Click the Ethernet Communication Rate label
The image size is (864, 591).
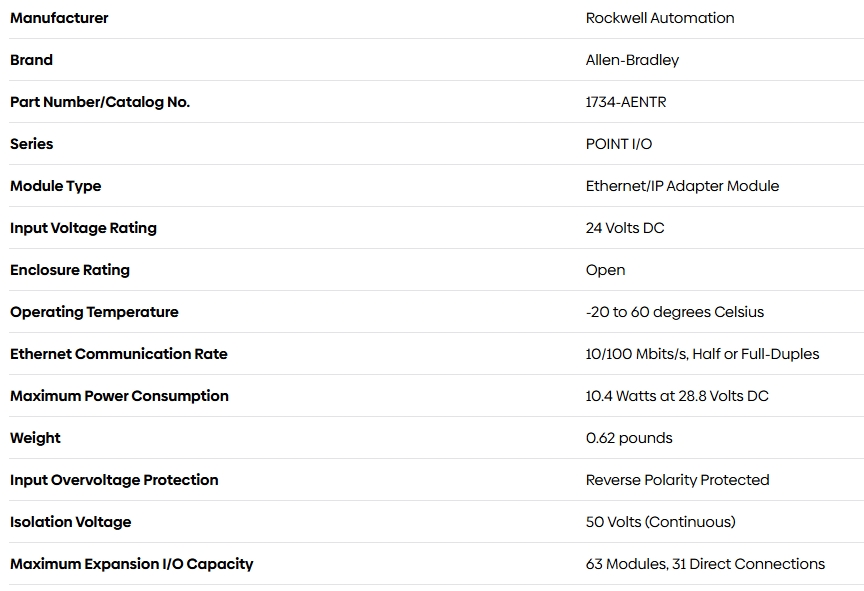[118, 354]
